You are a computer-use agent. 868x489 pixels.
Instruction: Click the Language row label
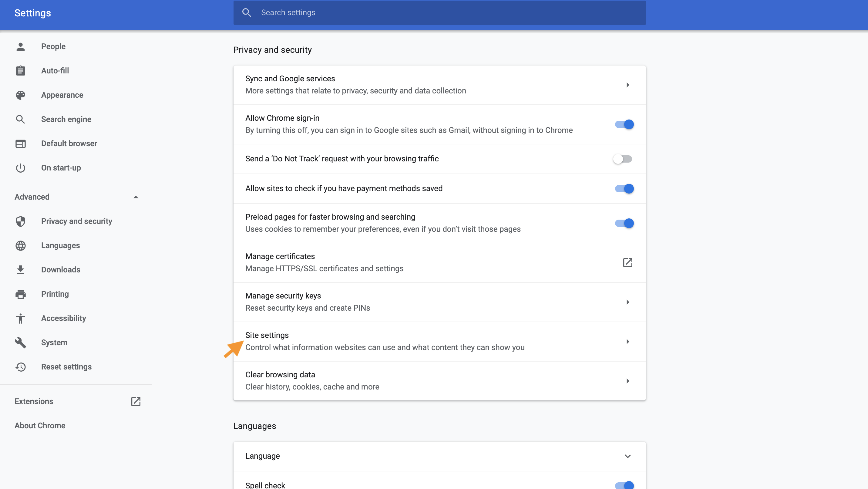262,456
